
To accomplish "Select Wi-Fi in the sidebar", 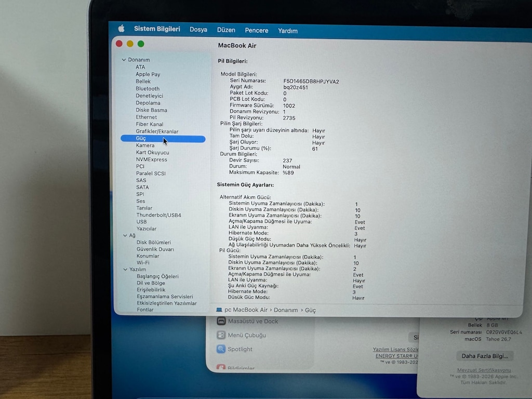I will (x=143, y=262).
